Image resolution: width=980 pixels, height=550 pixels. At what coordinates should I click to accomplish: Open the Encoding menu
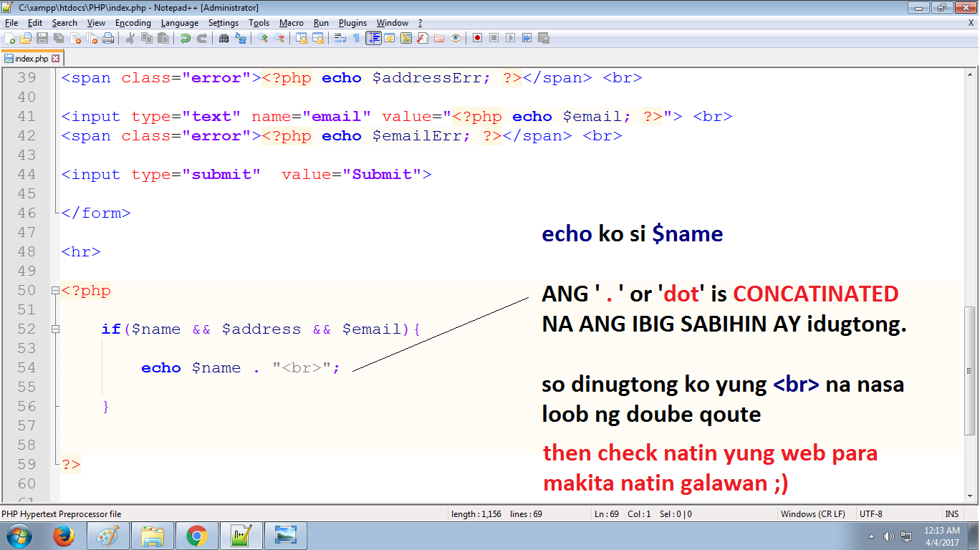pyautogui.click(x=133, y=23)
